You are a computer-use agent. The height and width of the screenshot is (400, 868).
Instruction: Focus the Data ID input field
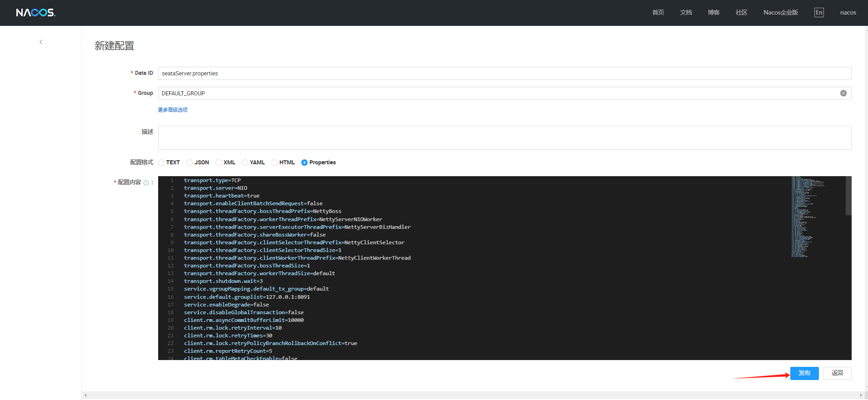coord(504,74)
